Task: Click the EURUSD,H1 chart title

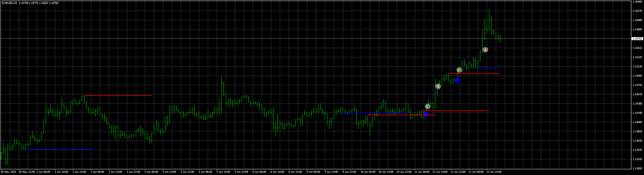Action: pos(9,3)
